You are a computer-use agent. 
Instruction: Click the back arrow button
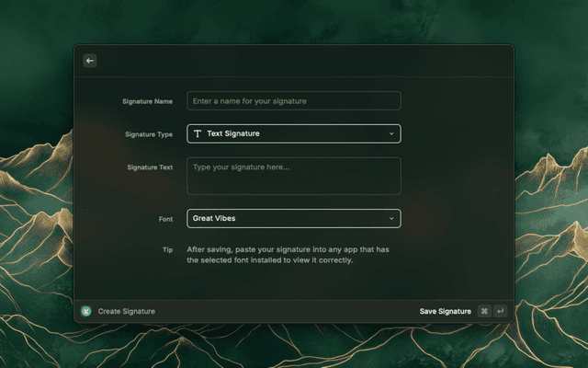(x=90, y=61)
